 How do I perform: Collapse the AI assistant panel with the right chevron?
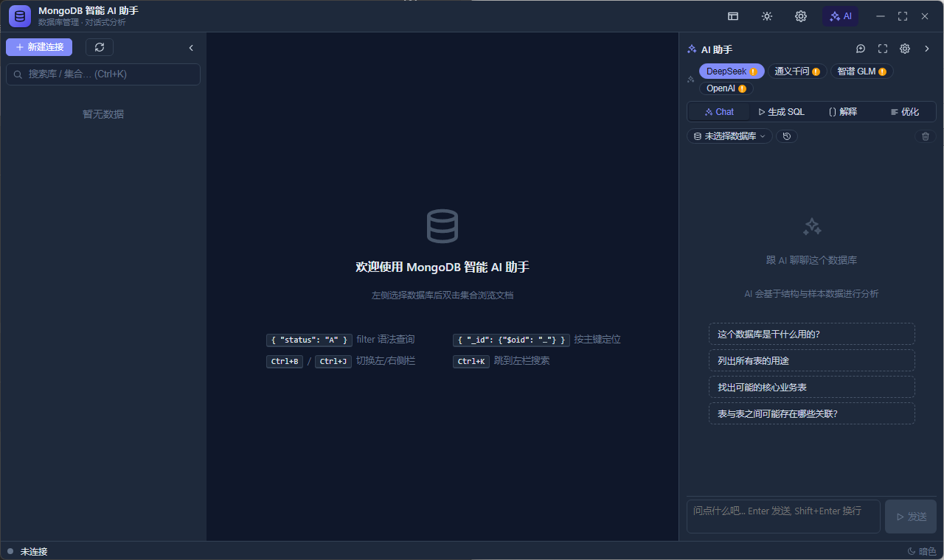coord(927,49)
